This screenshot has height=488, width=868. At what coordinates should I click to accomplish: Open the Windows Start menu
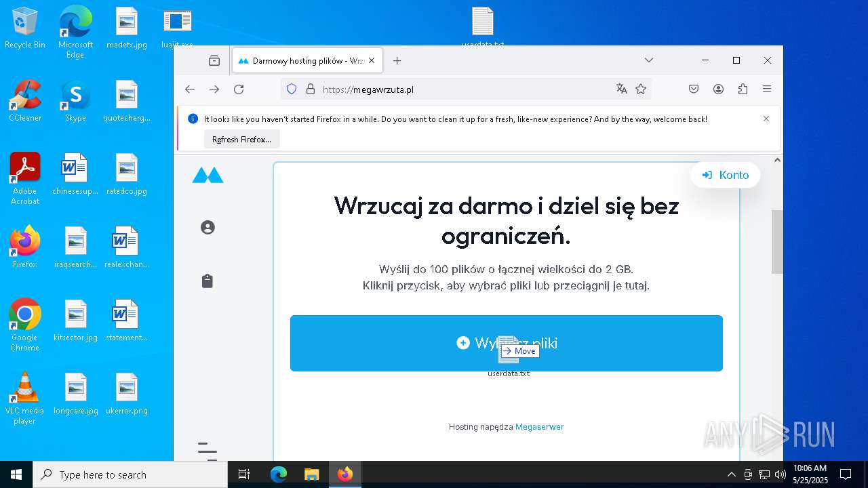pyautogui.click(x=16, y=474)
